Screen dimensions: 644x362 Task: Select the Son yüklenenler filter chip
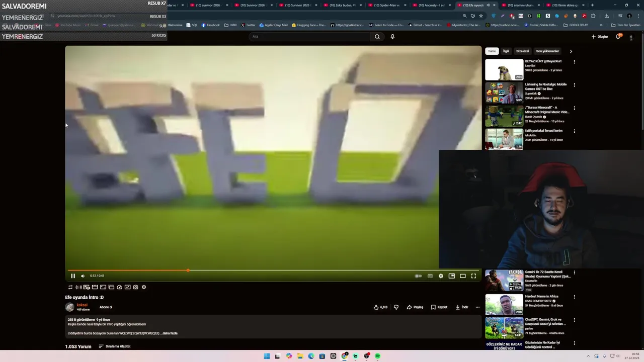click(x=547, y=51)
